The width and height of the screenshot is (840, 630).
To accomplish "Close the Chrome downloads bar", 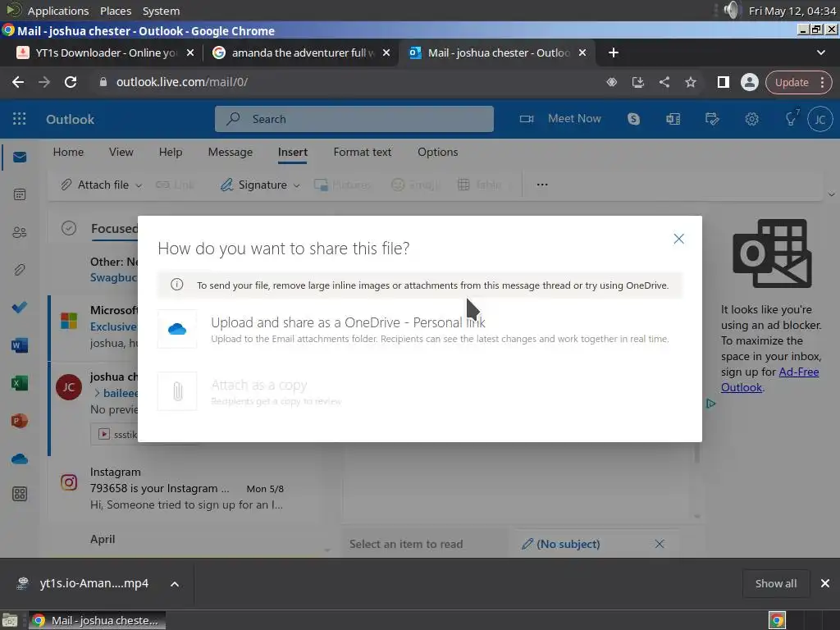I will [x=825, y=583].
